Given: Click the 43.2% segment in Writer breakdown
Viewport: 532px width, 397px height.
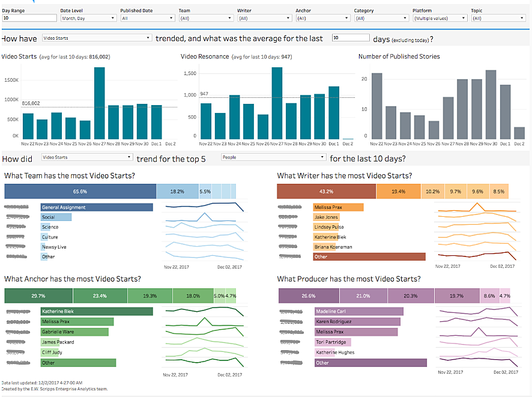Looking at the screenshot, I should [x=327, y=191].
